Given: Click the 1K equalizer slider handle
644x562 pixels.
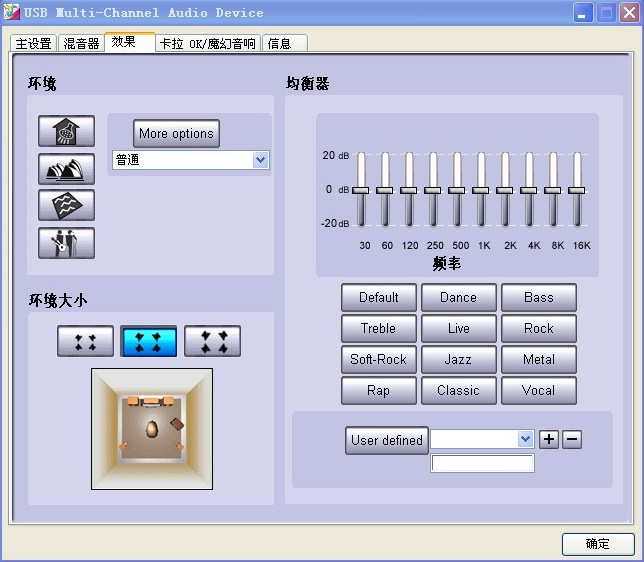Looking at the screenshot, I should (481, 191).
